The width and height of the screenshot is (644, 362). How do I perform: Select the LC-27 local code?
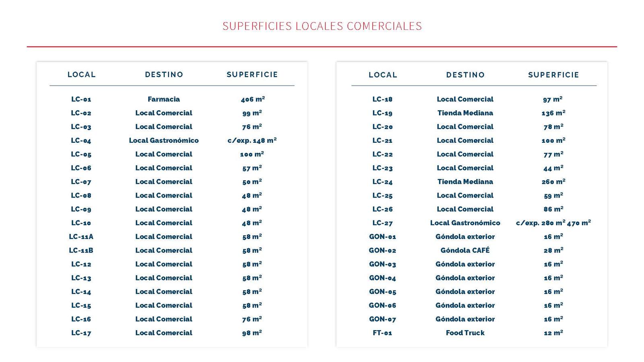[x=382, y=223]
